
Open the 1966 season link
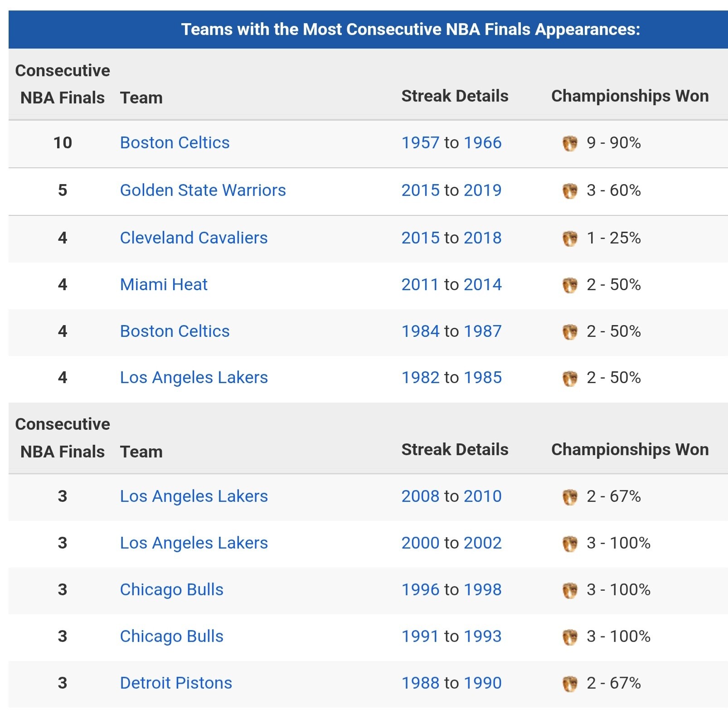(x=482, y=143)
